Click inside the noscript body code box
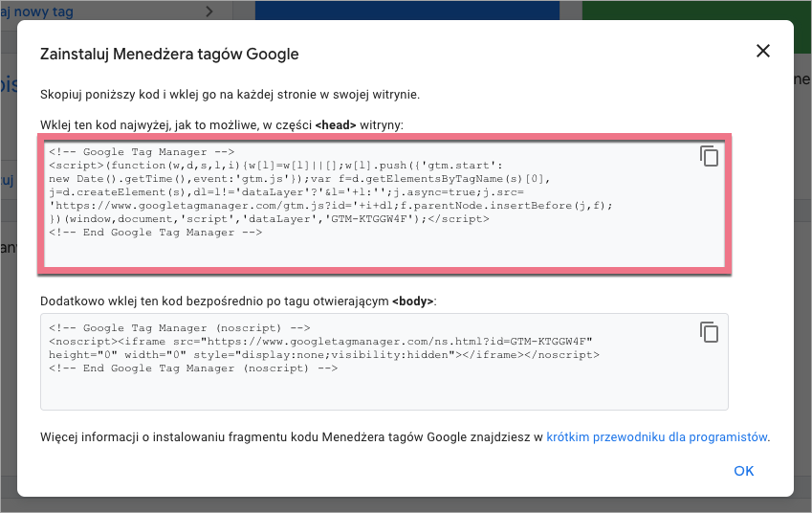Image resolution: width=812 pixels, height=513 pixels. (x=384, y=362)
